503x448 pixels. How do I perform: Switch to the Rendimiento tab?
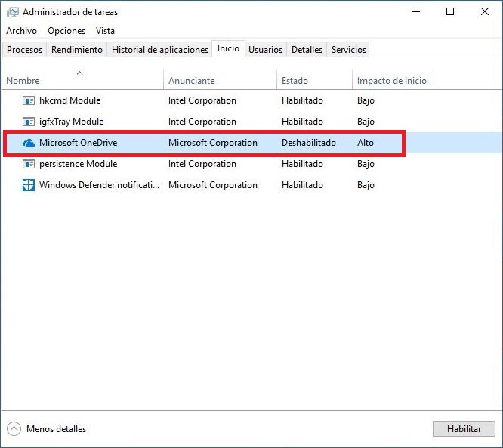pyautogui.click(x=77, y=50)
